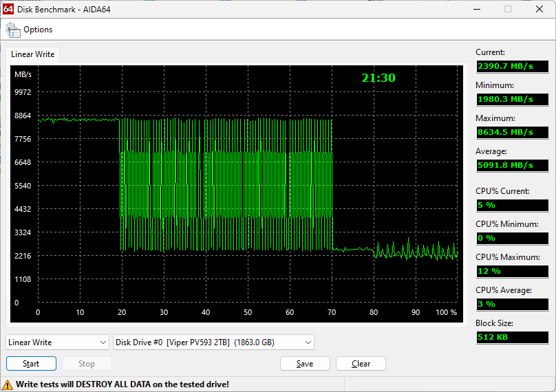The height and width of the screenshot is (392, 556).
Task: Click the Stop button
Action: 86,364
